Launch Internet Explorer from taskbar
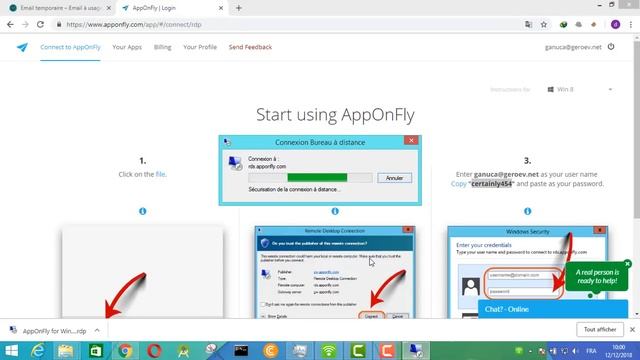The height and width of the screenshot is (360, 640). click(x=38, y=351)
